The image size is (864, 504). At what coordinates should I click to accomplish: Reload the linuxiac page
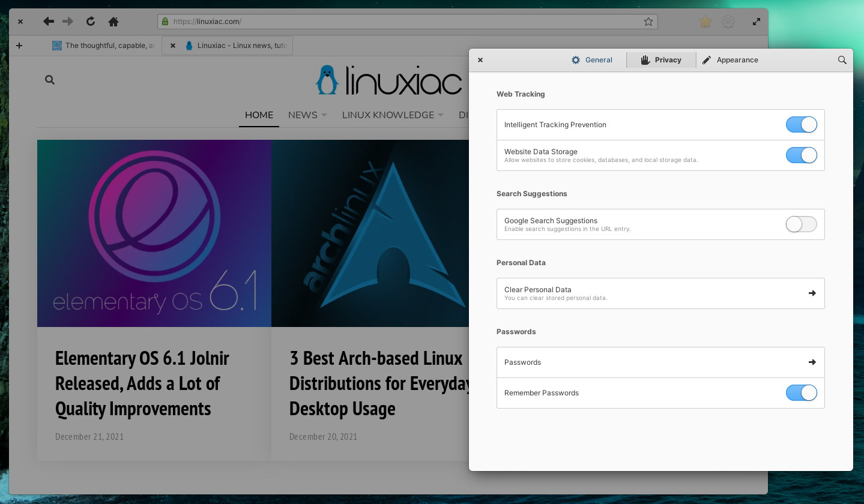pos(91,22)
